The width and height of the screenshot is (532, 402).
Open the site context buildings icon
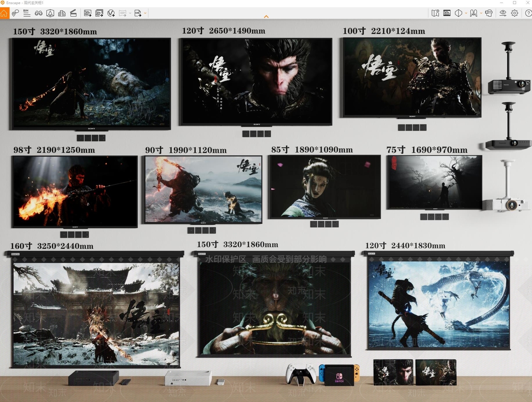pos(62,13)
